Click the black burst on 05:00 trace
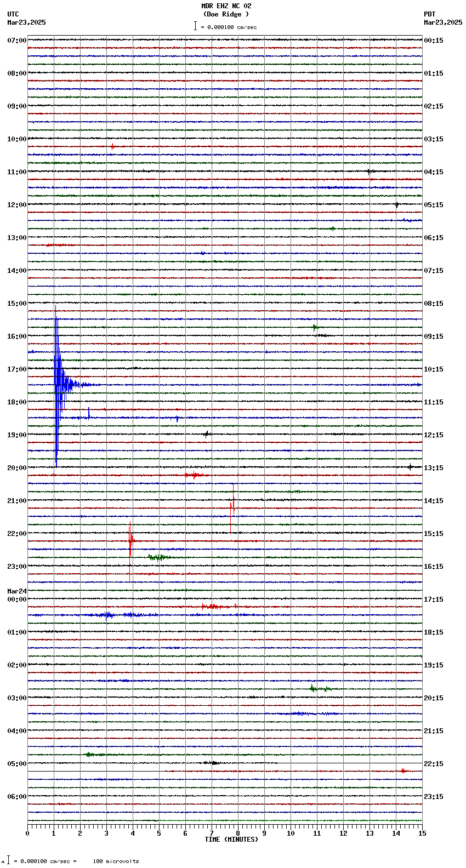This screenshot has height=868, width=466. click(x=212, y=763)
